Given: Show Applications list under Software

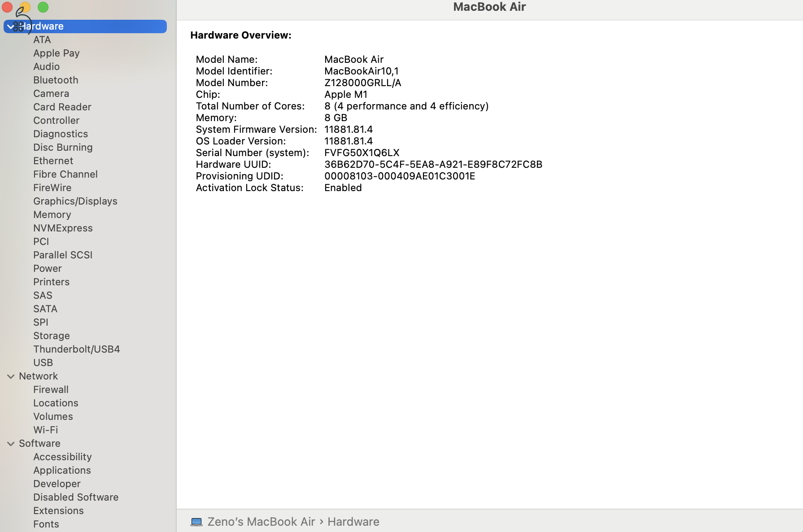Looking at the screenshot, I should pos(62,471).
